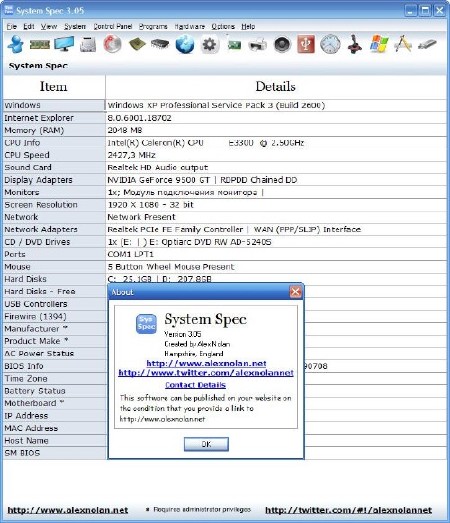Click the Item column header
The width and height of the screenshot is (450, 523).
pos(54,86)
